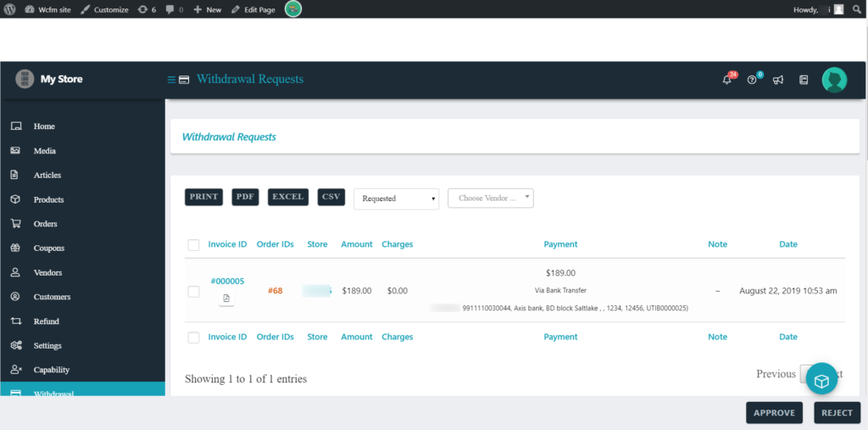Viewport: 868px width, 430px height.
Task: Click the date August 22, 2019 10:53 am
Action: click(x=788, y=290)
